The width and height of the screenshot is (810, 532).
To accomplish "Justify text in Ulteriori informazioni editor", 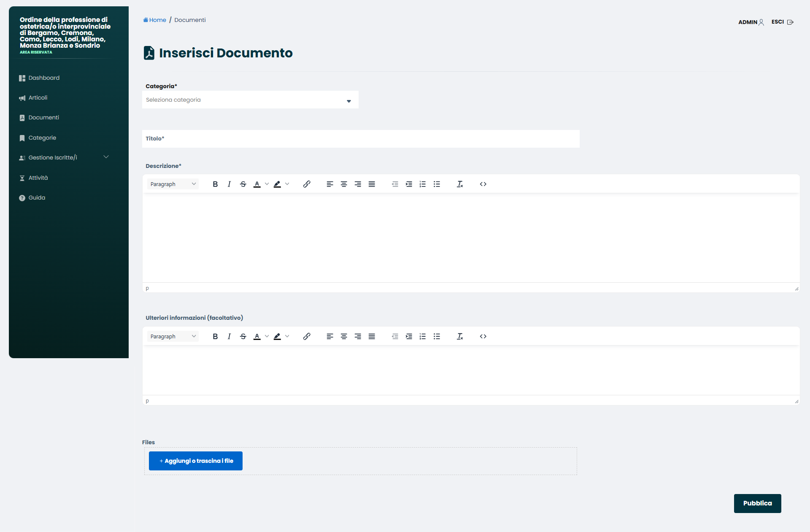I will (x=372, y=336).
